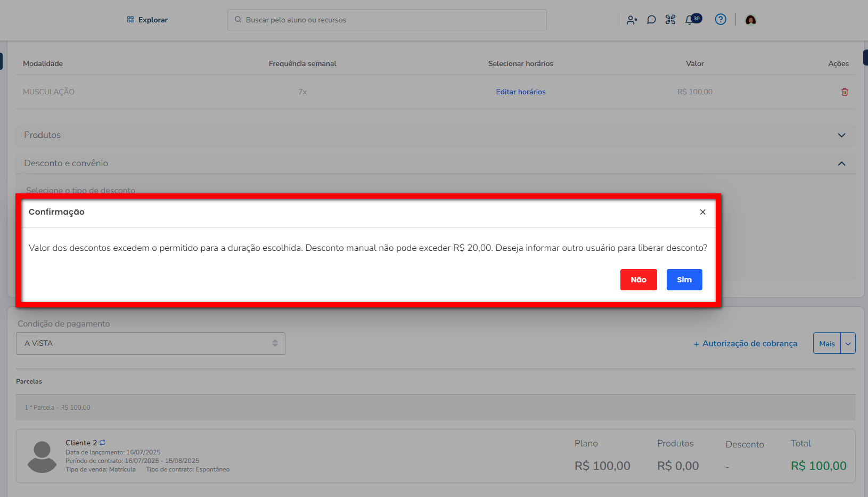The image size is (868, 497).
Task: Open the add student icon
Action: pyautogui.click(x=632, y=20)
